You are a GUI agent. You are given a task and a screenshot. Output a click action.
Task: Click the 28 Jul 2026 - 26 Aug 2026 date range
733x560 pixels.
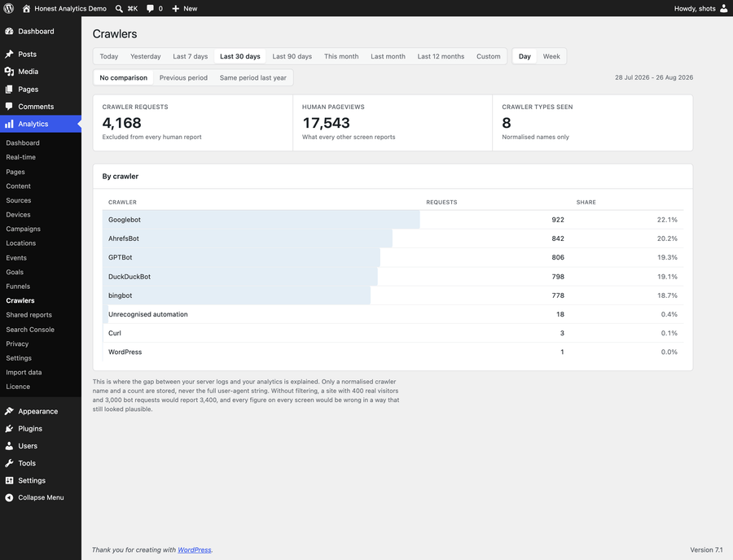click(x=654, y=77)
